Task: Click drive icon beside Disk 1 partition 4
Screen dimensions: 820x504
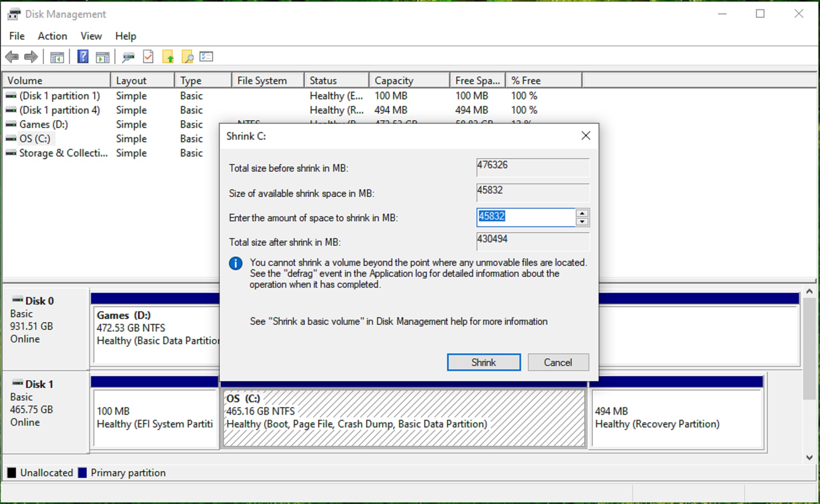Action: [x=11, y=110]
